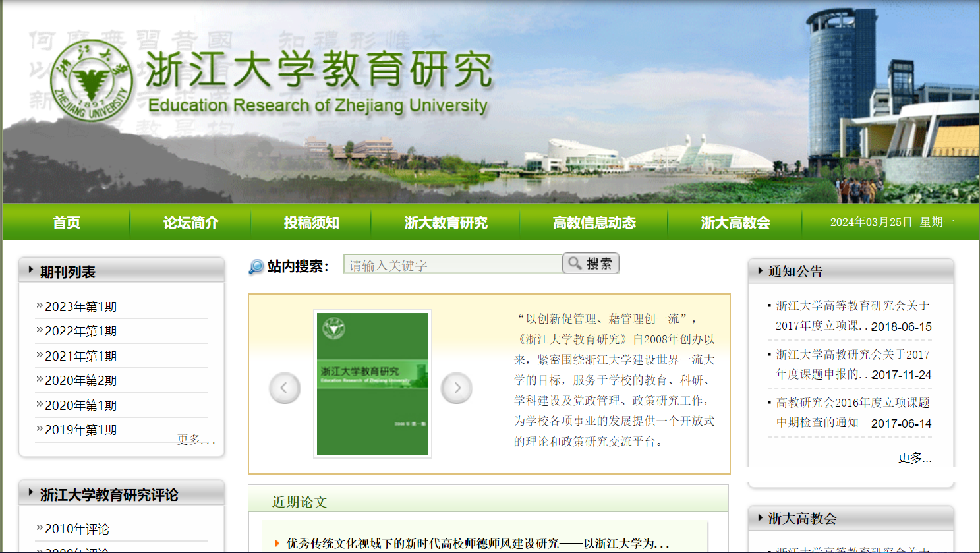Open 浙大教育研究 navigation item

(x=446, y=223)
